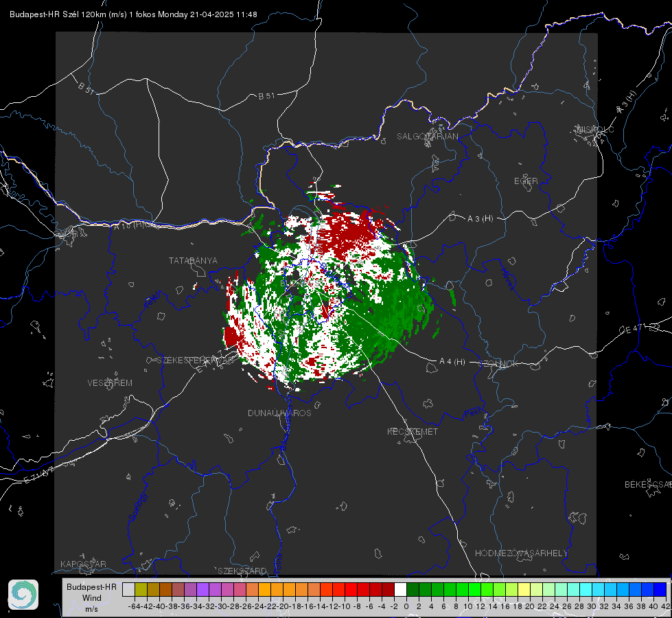Pick the yellow swatch between 18 and 20
The width and height of the screenshot is (672, 618).
pyautogui.click(x=524, y=589)
